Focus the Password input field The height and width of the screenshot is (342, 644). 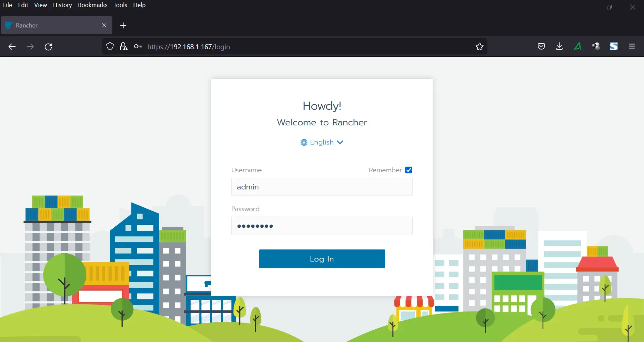point(322,226)
